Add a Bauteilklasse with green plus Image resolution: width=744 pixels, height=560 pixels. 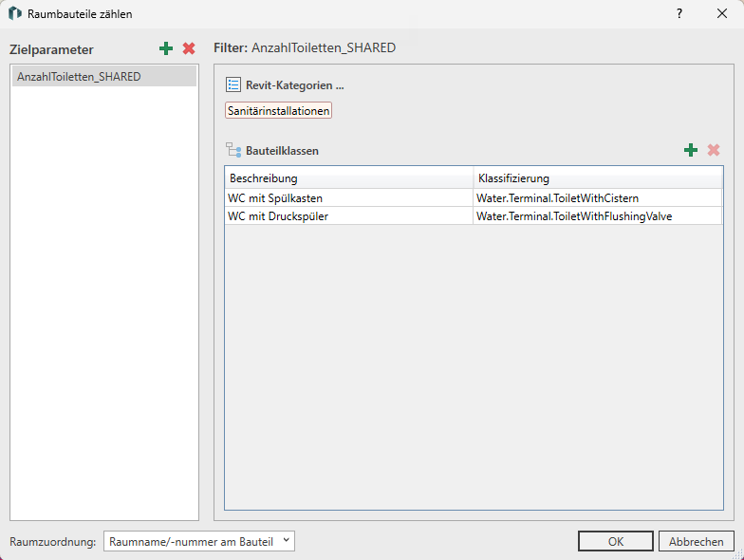pos(691,150)
